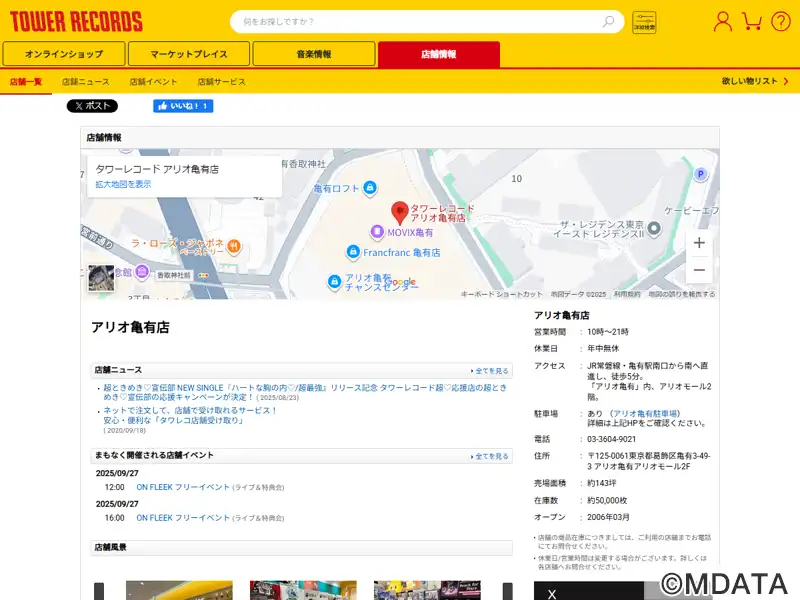800x600 pixels.
Task: Open the 超ときめき♡宣伝部 news link
Action: click(305, 392)
